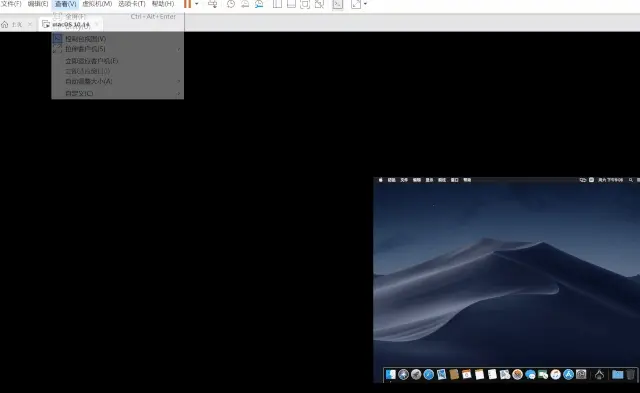Open FaceTime from the macOS Dock

pyautogui.click(x=543, y=374)
